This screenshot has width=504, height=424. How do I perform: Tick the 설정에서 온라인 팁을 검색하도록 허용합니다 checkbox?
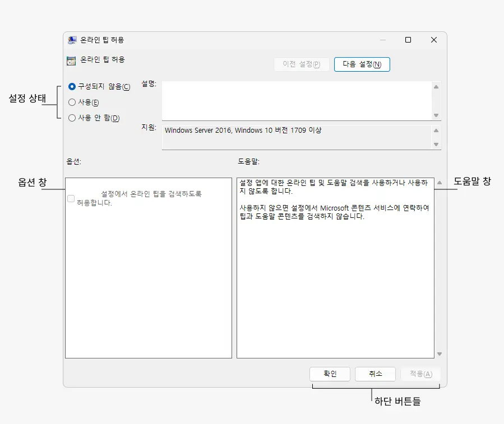coord(71,198)
